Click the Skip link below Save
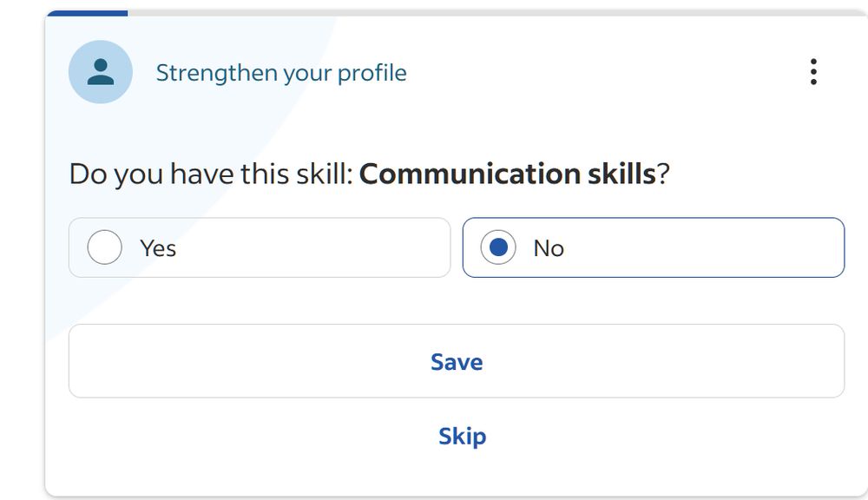Screen dimensions: 868x500 point(462,436)
